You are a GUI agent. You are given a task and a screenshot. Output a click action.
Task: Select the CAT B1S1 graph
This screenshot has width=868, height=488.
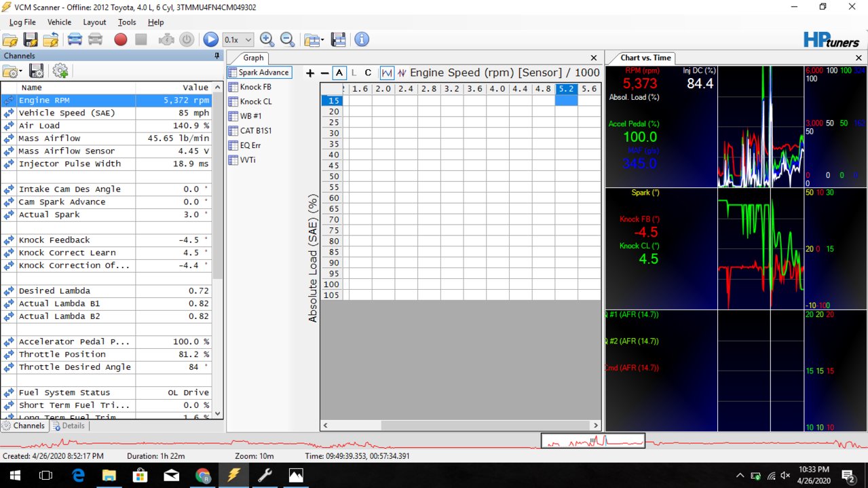pos(250,131)
